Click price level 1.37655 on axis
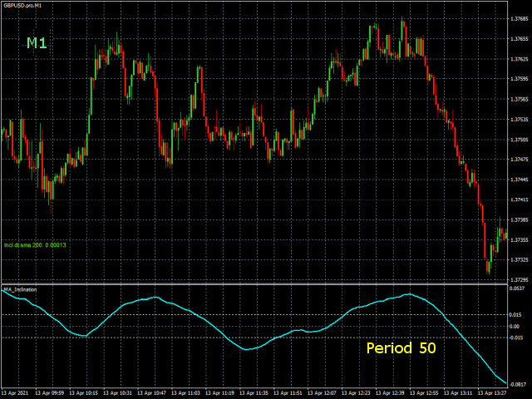This screenshot has width=532, height=399. [x=519, y=39]
